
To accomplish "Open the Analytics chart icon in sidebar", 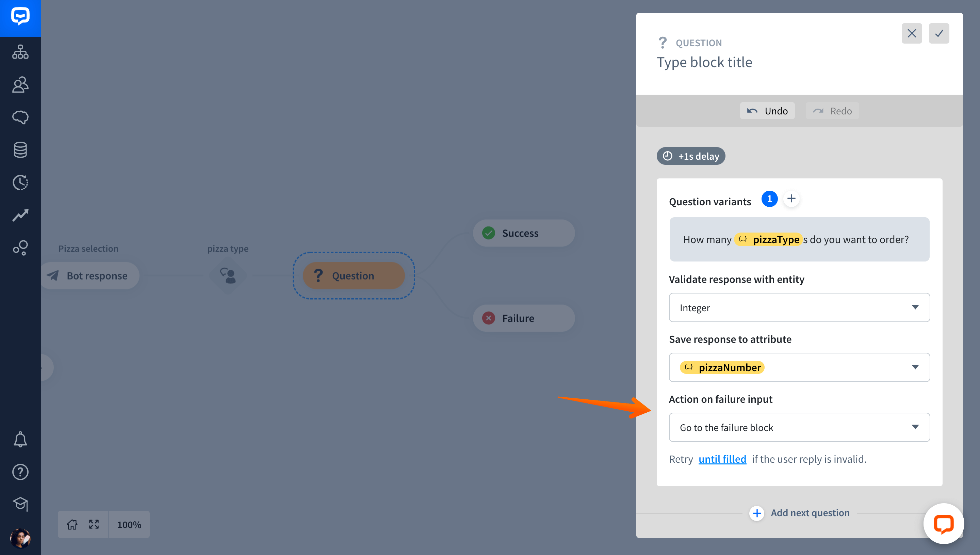I will 20,215.
